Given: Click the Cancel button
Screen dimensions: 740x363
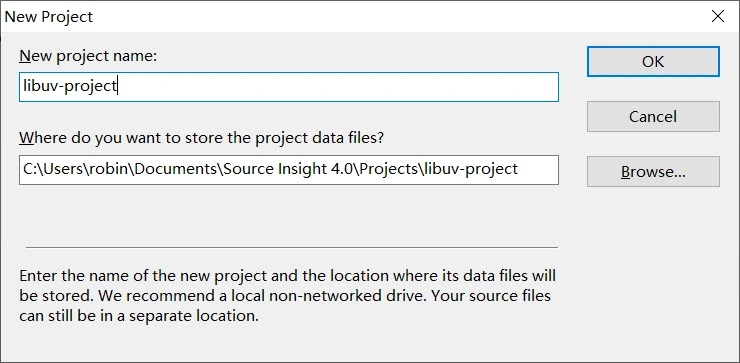Looking at the screenshot, I should [x=653, y=117].
